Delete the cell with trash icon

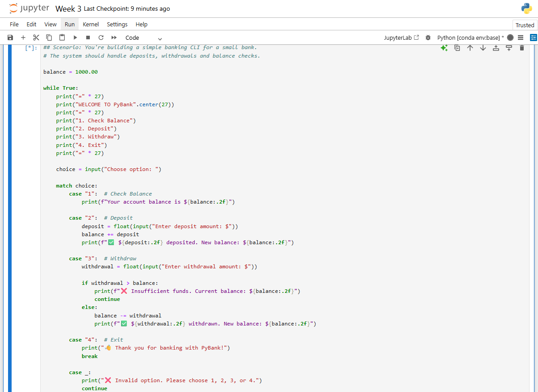coord(521,48)
